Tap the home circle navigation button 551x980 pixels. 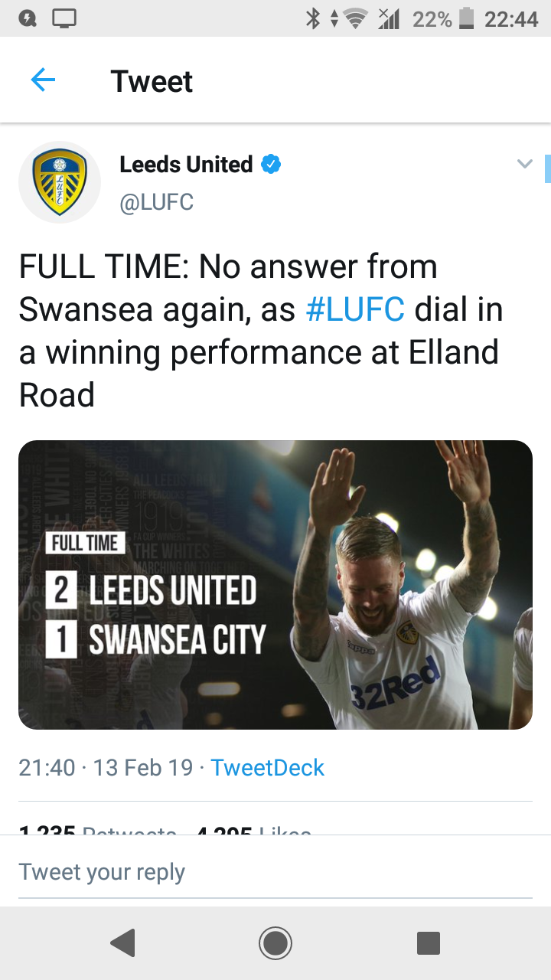(275, 943)
